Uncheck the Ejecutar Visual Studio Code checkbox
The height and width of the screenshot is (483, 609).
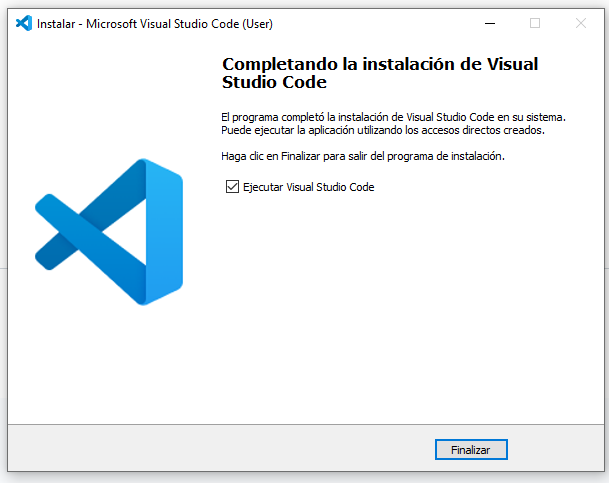click(x=233, y=187)
